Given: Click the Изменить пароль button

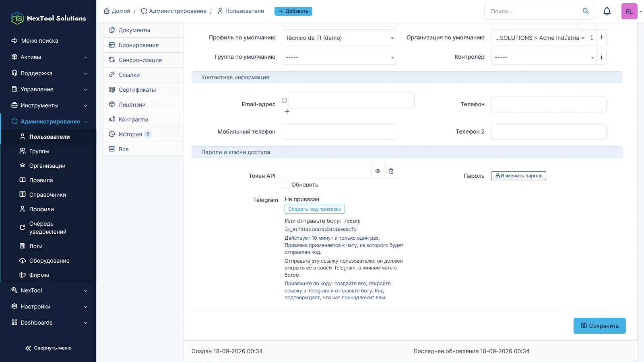Looking at the screenshot, I should [518, 176].
